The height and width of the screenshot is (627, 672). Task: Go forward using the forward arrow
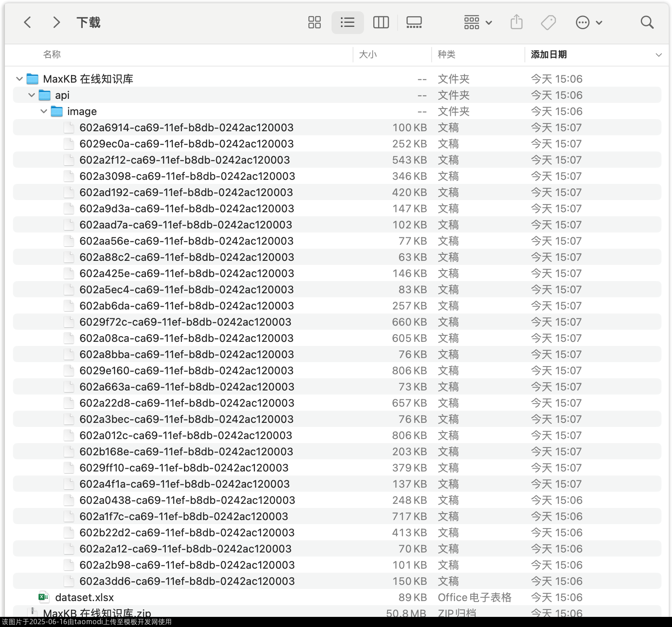56,22
